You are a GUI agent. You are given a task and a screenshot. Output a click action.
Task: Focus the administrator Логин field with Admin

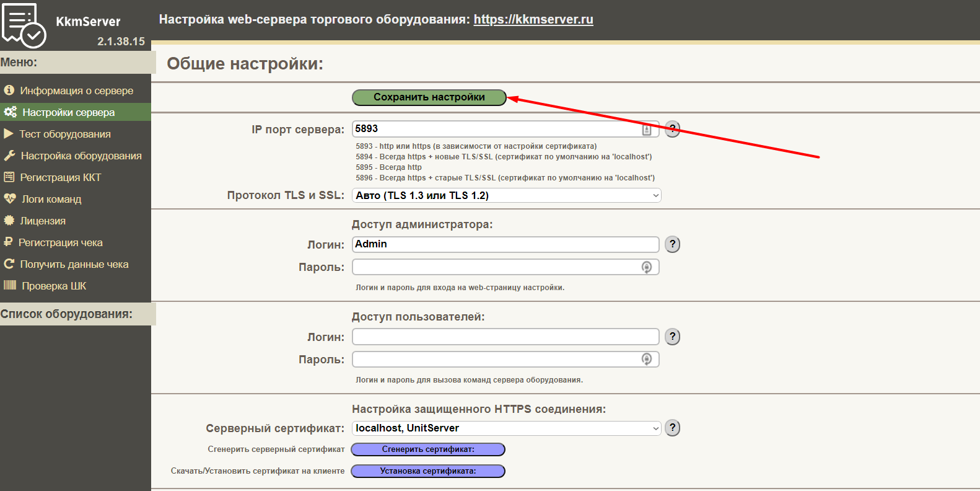pyautogui.click(x=505, y=244)
